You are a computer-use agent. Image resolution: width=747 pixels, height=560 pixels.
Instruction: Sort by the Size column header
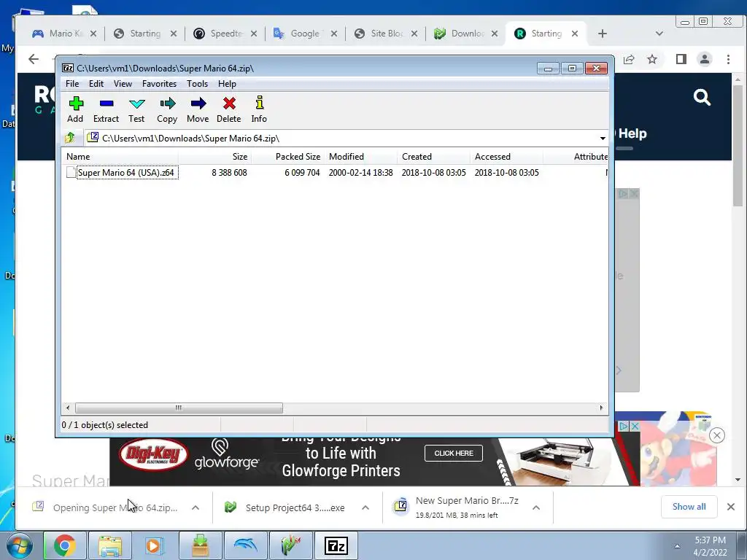(x=215, y=157)
